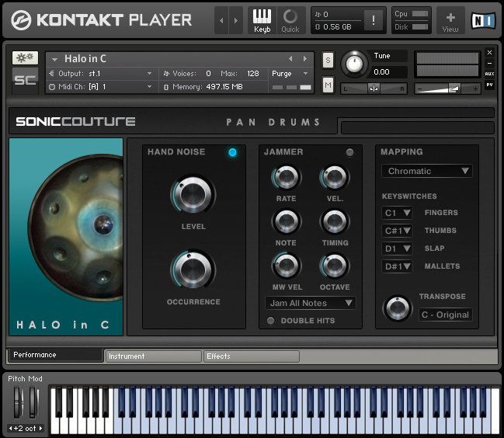Click the Jammer NOTE knob
504x438 pixels.
[x=287, y=221]
